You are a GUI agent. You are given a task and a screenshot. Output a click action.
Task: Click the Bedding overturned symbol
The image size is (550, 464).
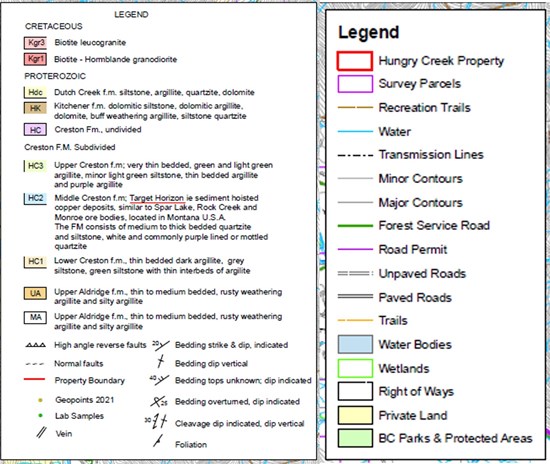(159, 402)
